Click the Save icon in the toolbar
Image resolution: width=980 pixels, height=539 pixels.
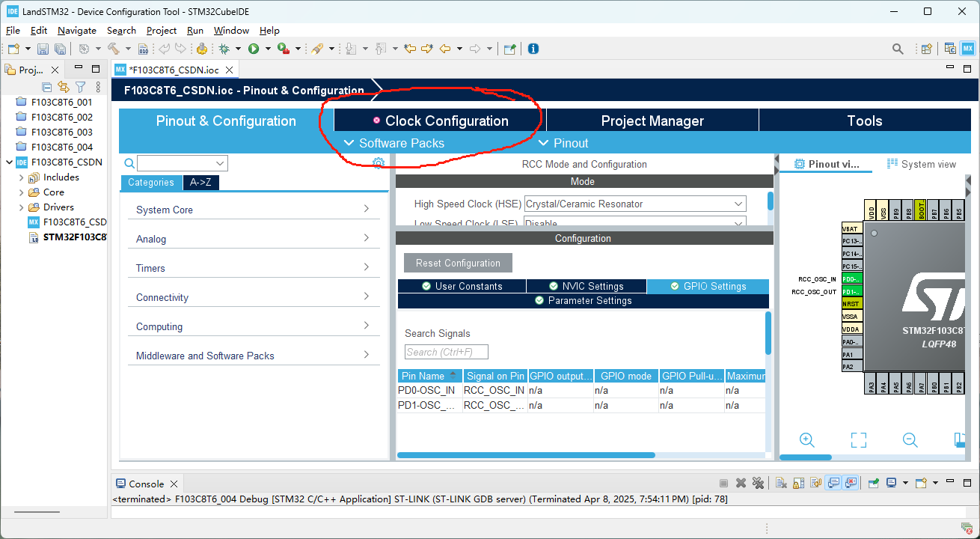coord(43,49)
